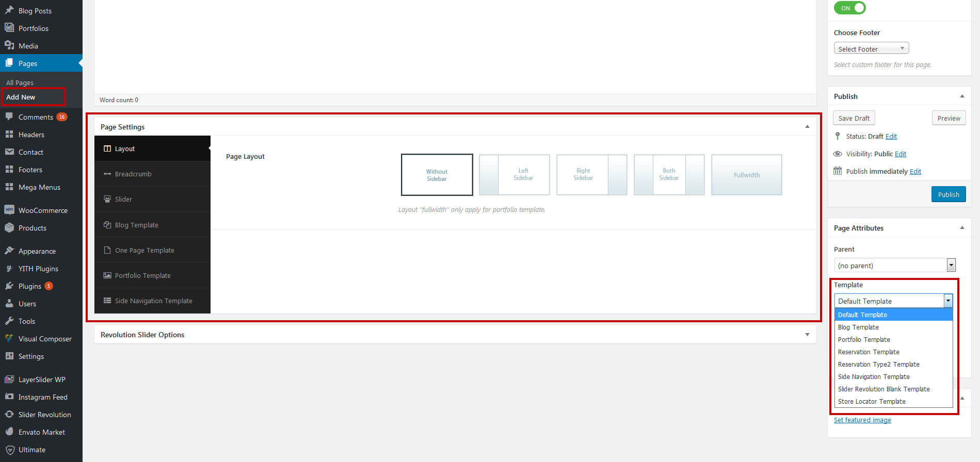This screenshot has width=980, height=462.
Task: Click the Plugins plug icon
Action: [9, 286]
